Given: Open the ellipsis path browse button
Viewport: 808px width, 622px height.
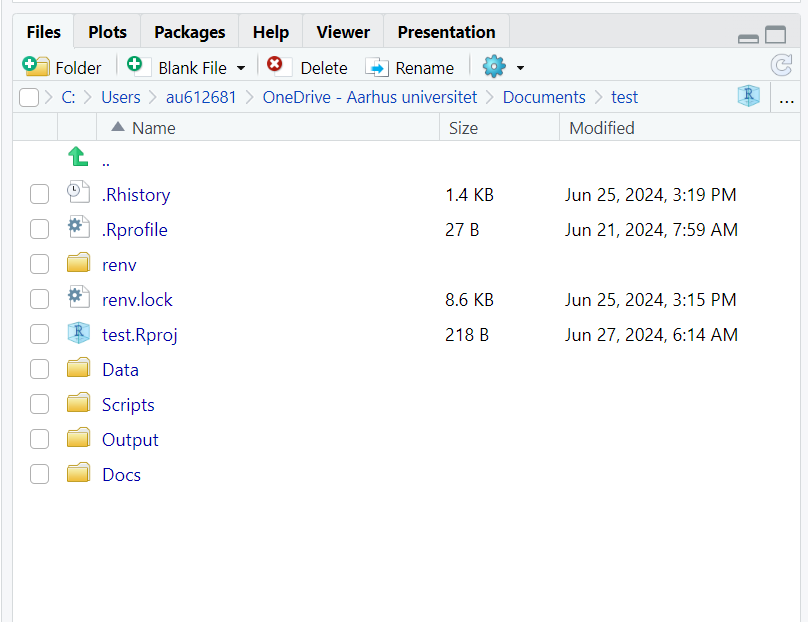Looking at the screenshot, I should pyautogui.click(x=787, y=98).
